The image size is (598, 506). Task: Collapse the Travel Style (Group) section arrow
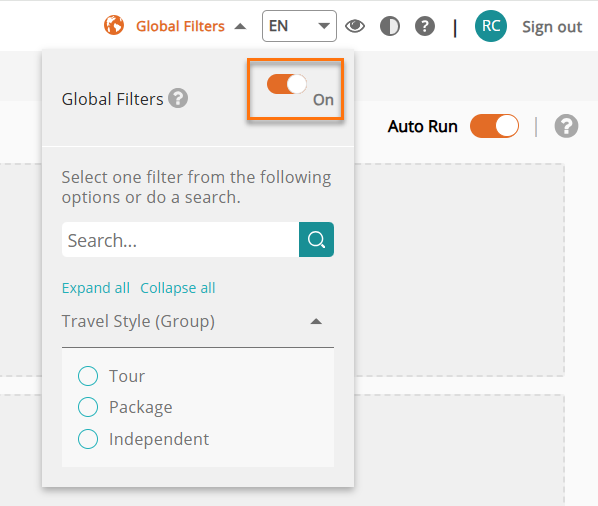point(316,322)
